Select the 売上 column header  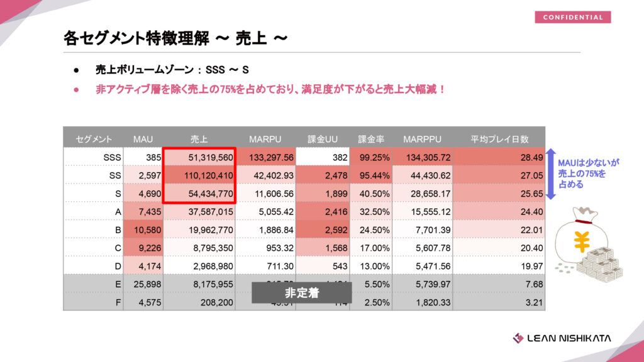click(x=199, y=138)
